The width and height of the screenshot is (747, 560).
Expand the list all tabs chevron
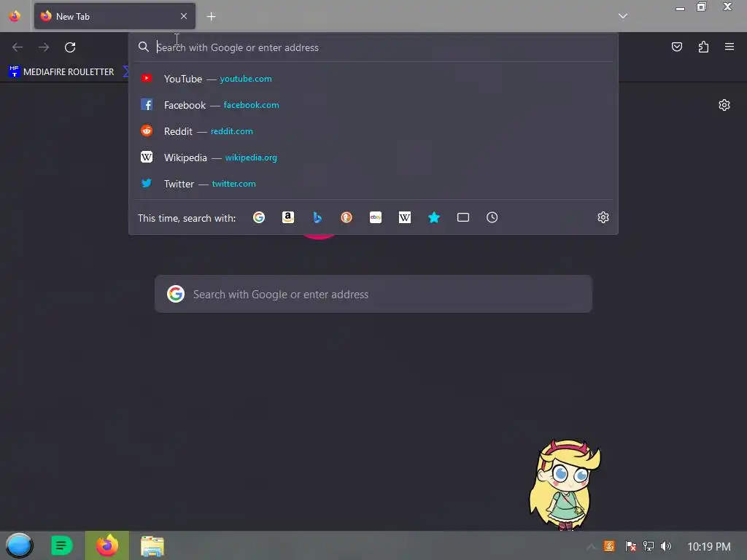[x=623, y=16]
